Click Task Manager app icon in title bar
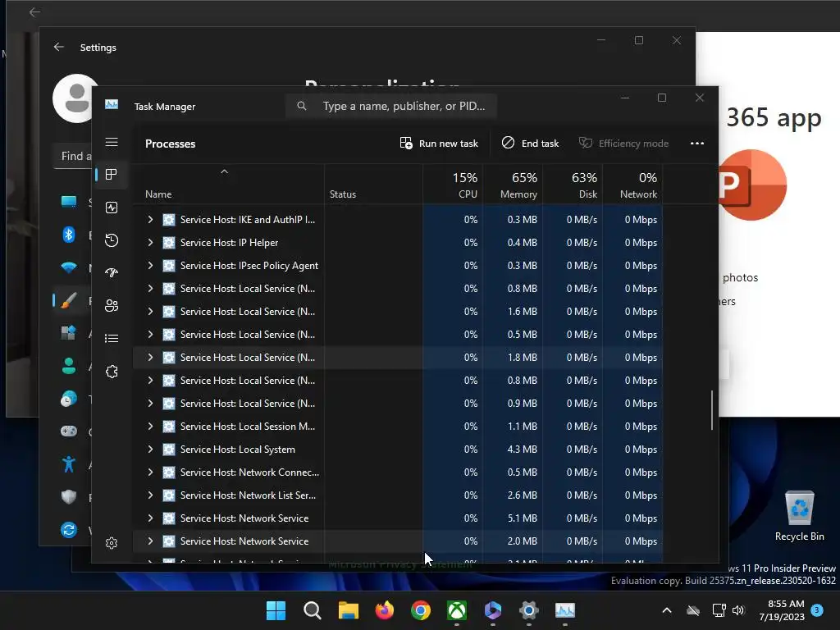 coord(112,104)
